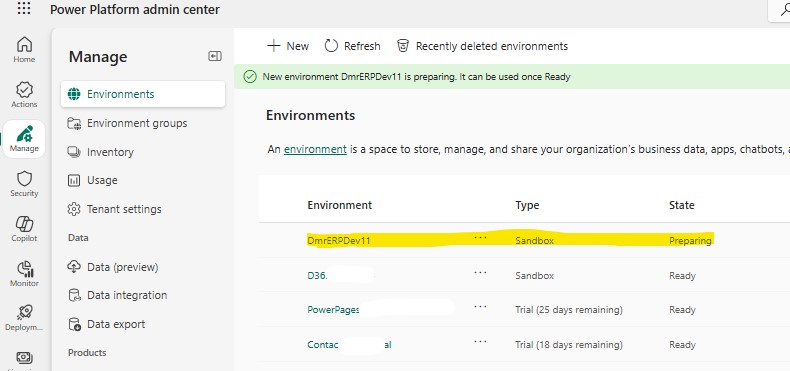
Task: Open Environment groups
Action: 127,123
